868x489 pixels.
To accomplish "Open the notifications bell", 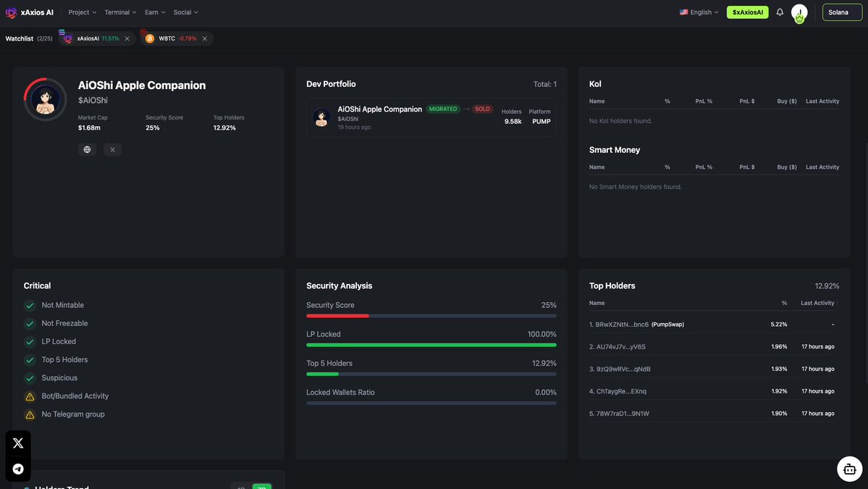I will point(780,12).
